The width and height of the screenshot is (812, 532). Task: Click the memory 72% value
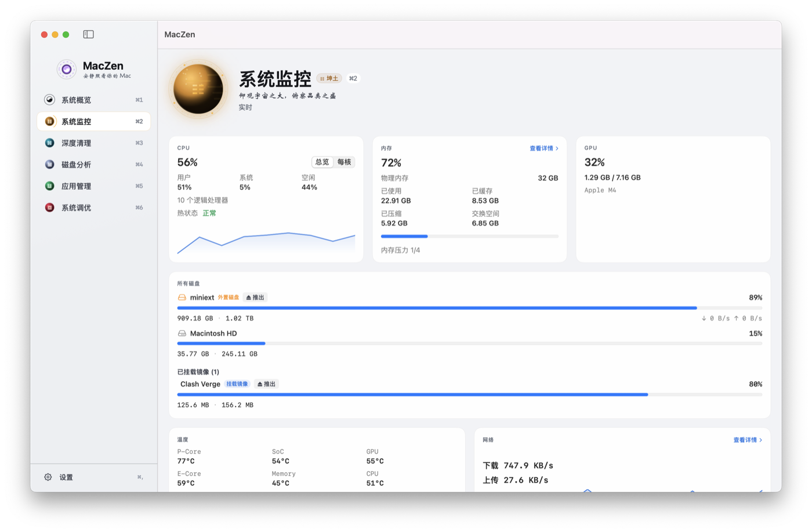391,163
